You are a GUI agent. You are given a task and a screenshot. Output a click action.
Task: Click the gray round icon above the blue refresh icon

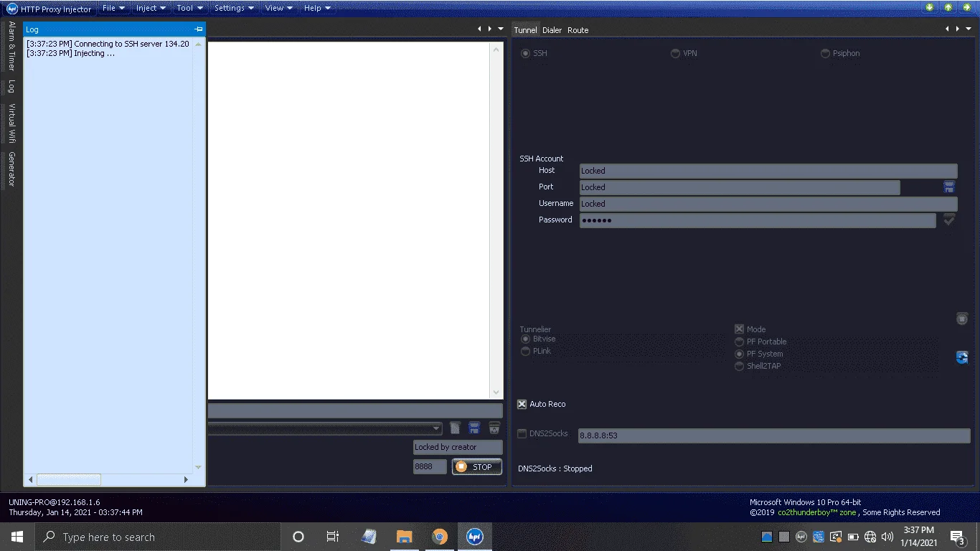pos(962,319)
